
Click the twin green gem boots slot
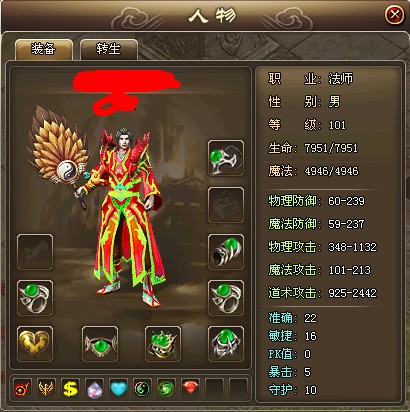tap(163, 344)
